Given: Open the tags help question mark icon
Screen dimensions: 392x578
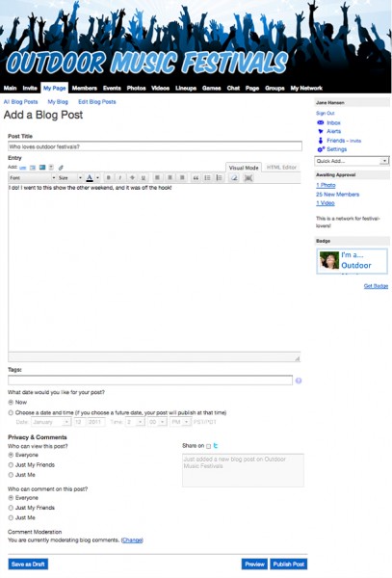Looking at the screenshot, I should pyautogui.click(x=299, y=381).
